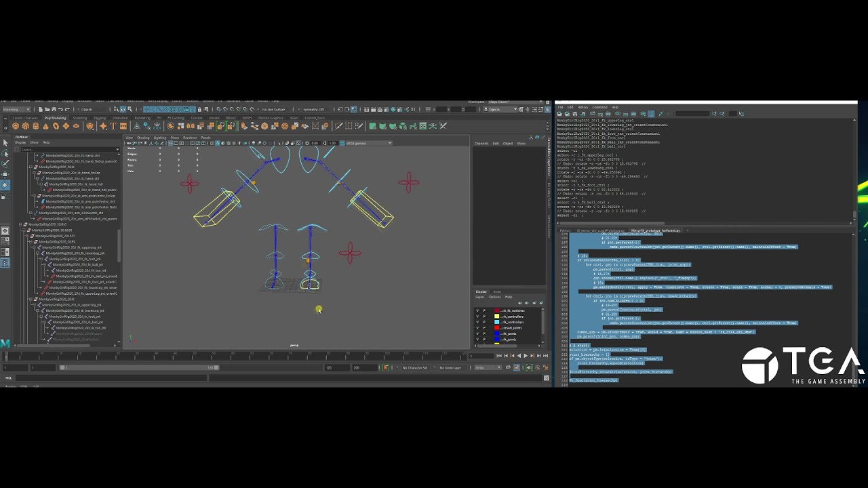Open the Script Editor from the command line icon

point(546,378)
